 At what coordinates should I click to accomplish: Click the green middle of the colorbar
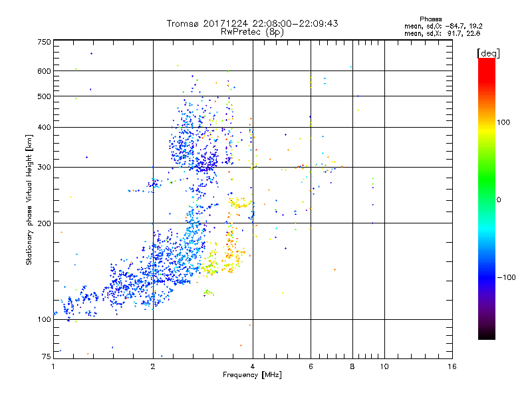(x=487, y=180)
